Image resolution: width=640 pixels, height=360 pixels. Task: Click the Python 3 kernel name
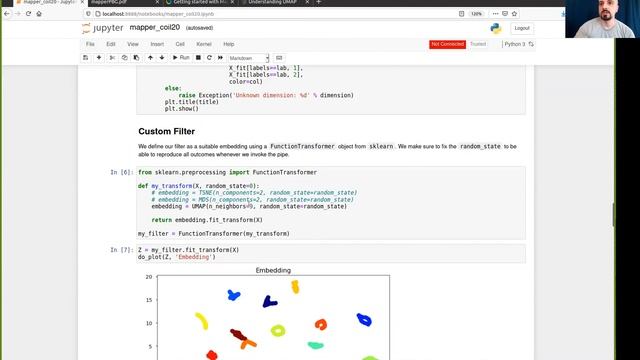click(x=515, y=44)
